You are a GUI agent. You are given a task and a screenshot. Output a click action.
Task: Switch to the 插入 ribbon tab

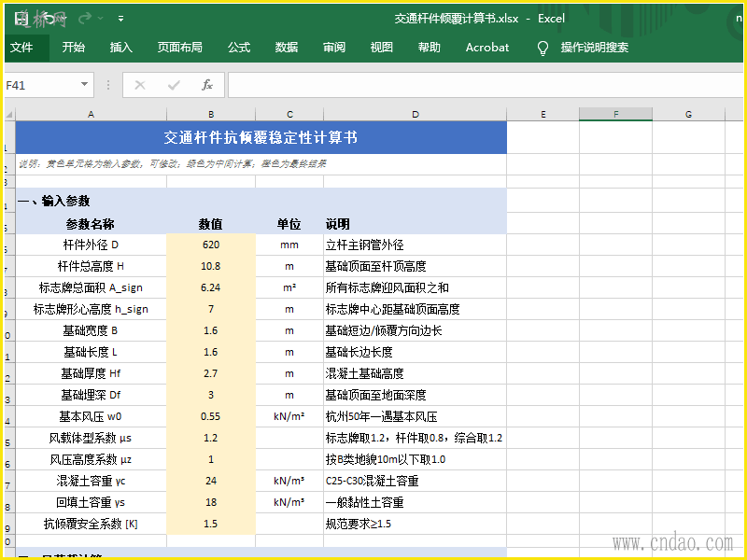point(121,48)
